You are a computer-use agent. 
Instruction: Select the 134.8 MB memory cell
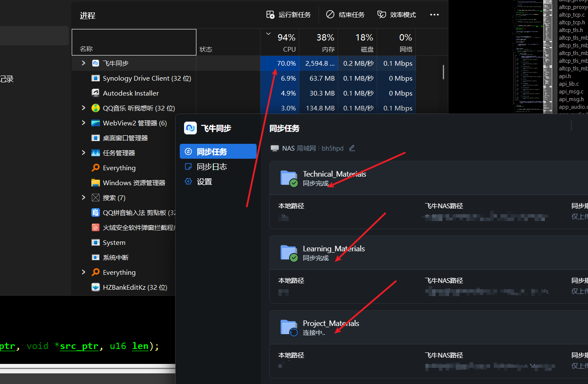319,108
